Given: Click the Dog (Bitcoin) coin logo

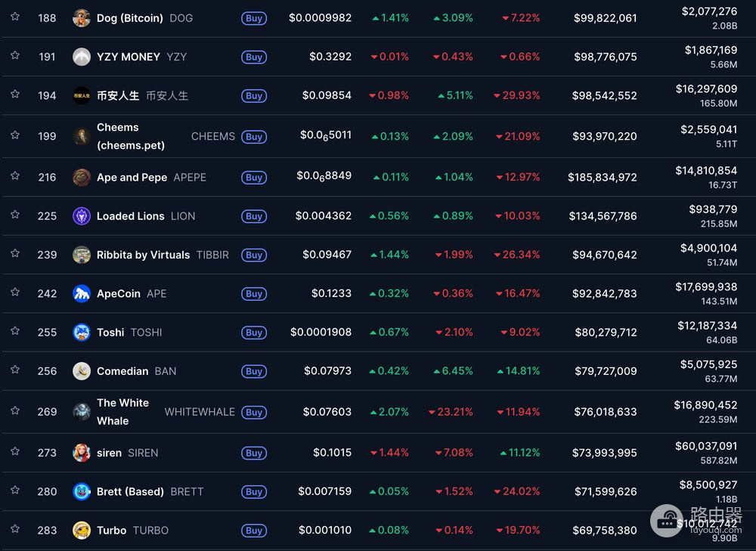Looking at the screenshot, I should [82, 18].
